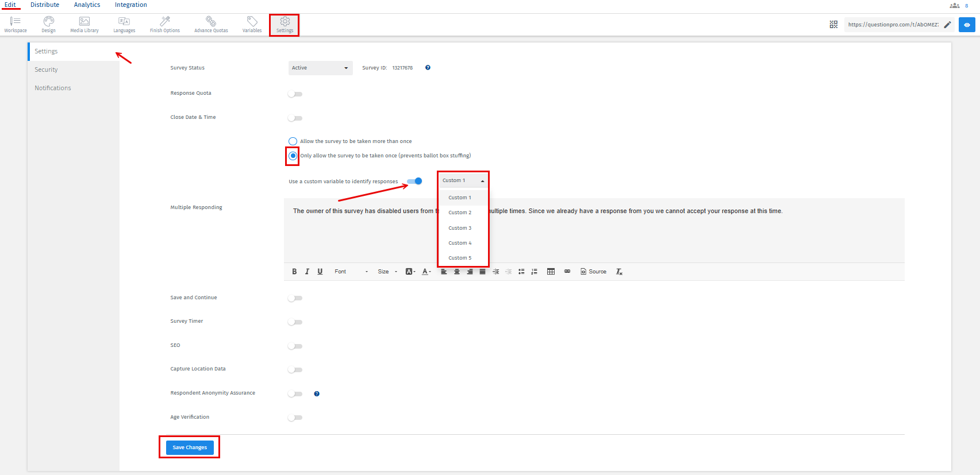This screenshot has width=980, height=475.
Task: Choose Custom 4 from the list
Action: point(463,243)
